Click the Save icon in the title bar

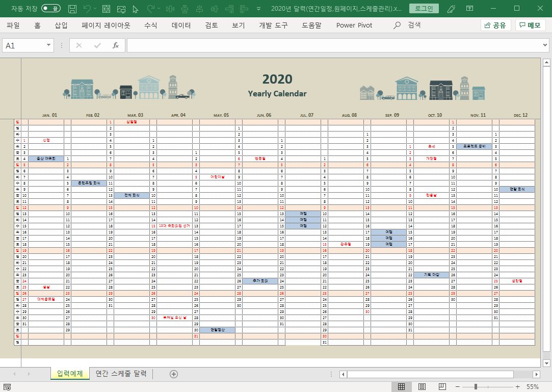72,9
